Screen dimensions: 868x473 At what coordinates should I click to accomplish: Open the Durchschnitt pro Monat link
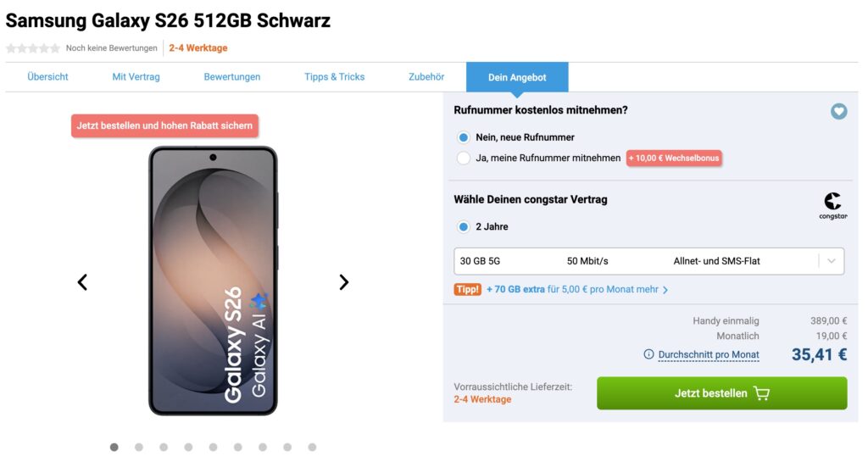(709, 355)
